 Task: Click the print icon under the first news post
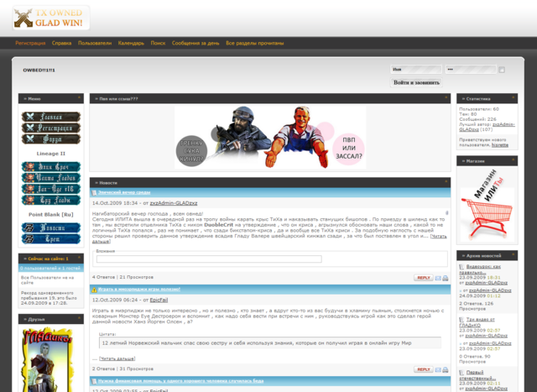pos(446,278)
